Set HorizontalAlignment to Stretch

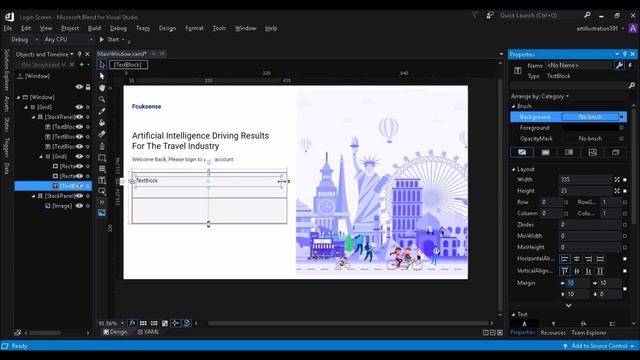click(600, 259)
